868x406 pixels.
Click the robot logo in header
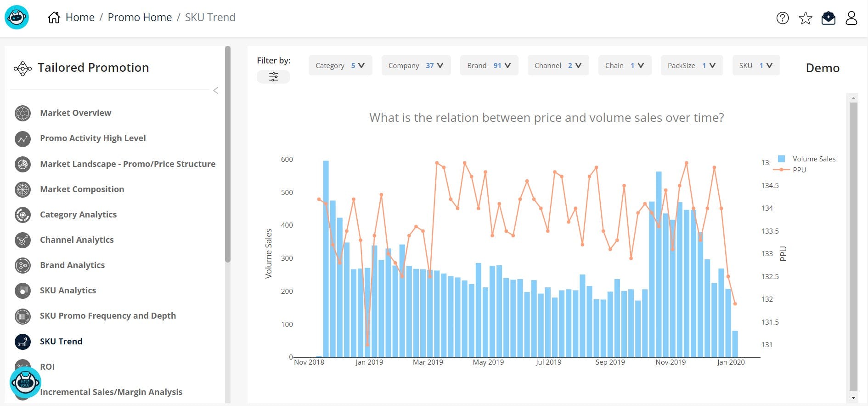click(x=17, y=17)
